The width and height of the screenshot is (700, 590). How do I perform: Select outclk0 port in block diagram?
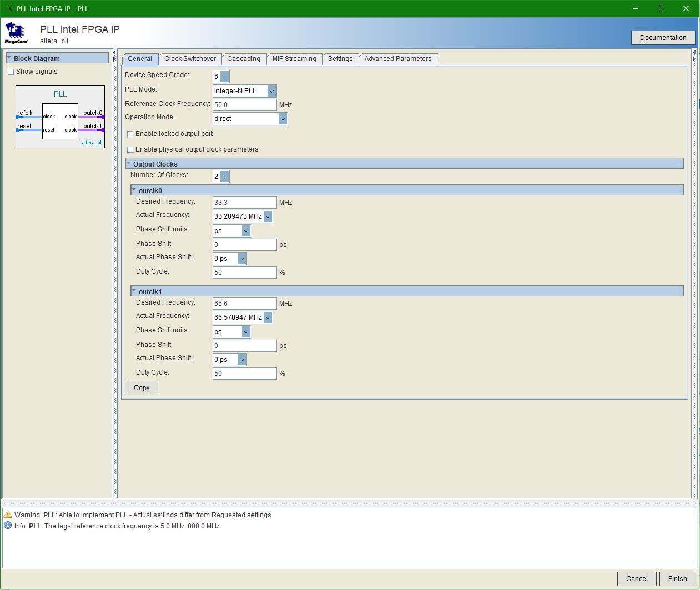point(93,113)
